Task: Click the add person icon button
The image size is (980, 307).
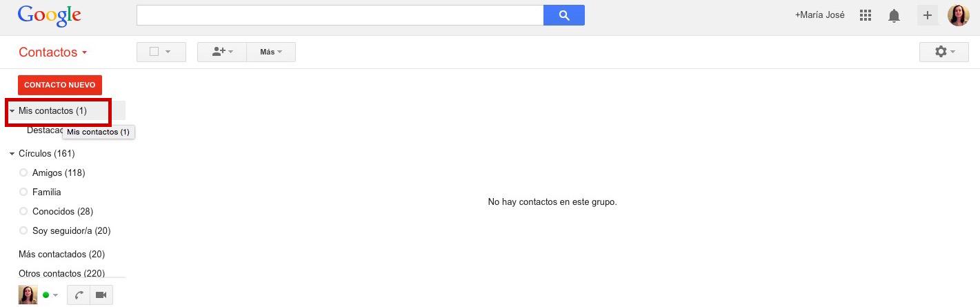Action: coord(222,52)
